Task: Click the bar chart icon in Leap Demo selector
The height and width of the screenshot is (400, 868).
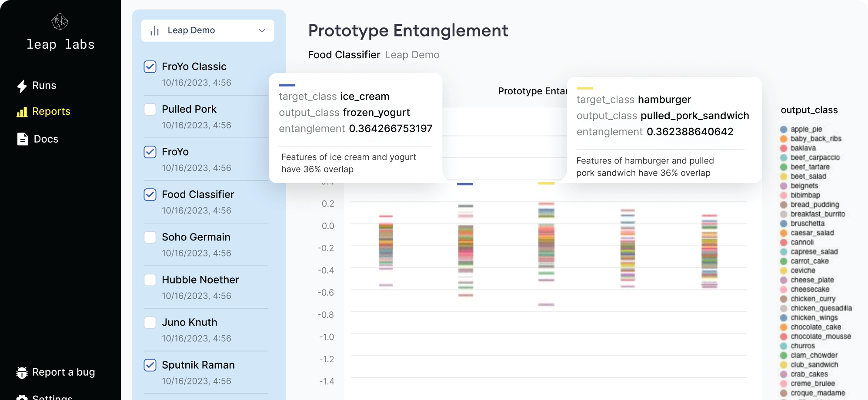Action: (x=154, y=31)
